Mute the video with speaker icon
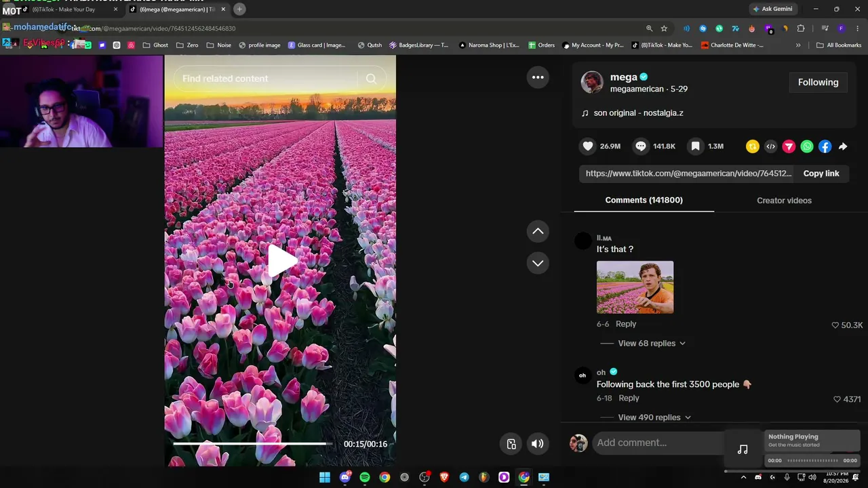Image resolution: width=868 pixels, height=488 pixels. click(x=537, y=444)
